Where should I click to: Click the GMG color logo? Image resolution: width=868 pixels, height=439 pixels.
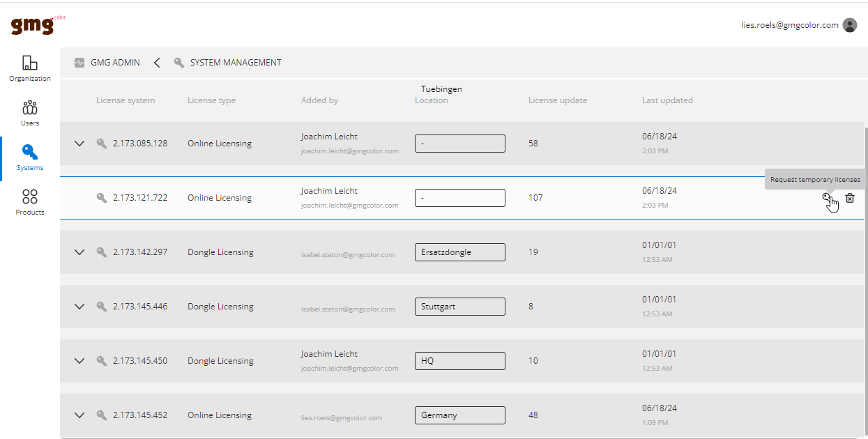pos(32,25)
